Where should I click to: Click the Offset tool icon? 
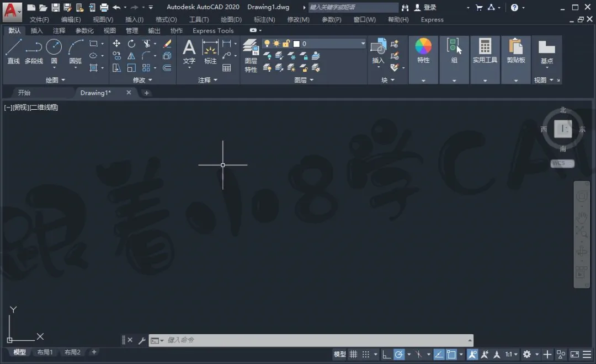[167, 68]
